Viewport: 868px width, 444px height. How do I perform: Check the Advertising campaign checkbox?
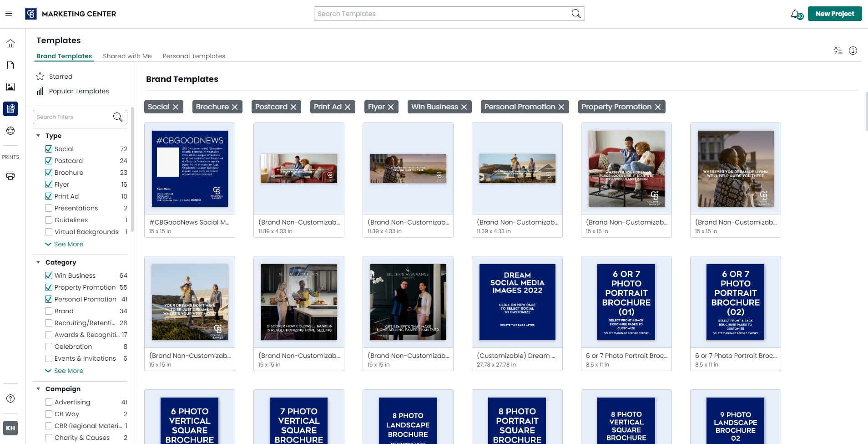(49, 402)
